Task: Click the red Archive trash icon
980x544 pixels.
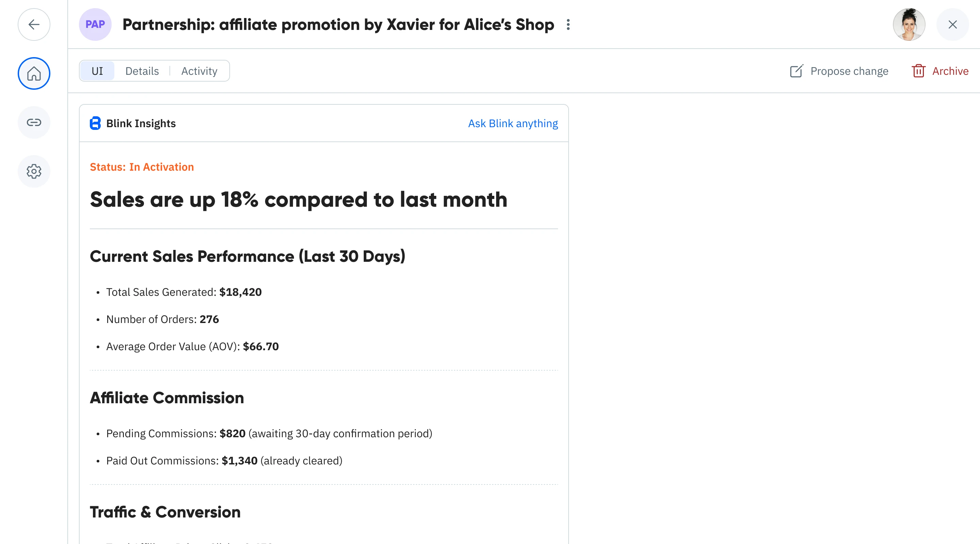Action: pyautogui.click(x=918, y=71)
